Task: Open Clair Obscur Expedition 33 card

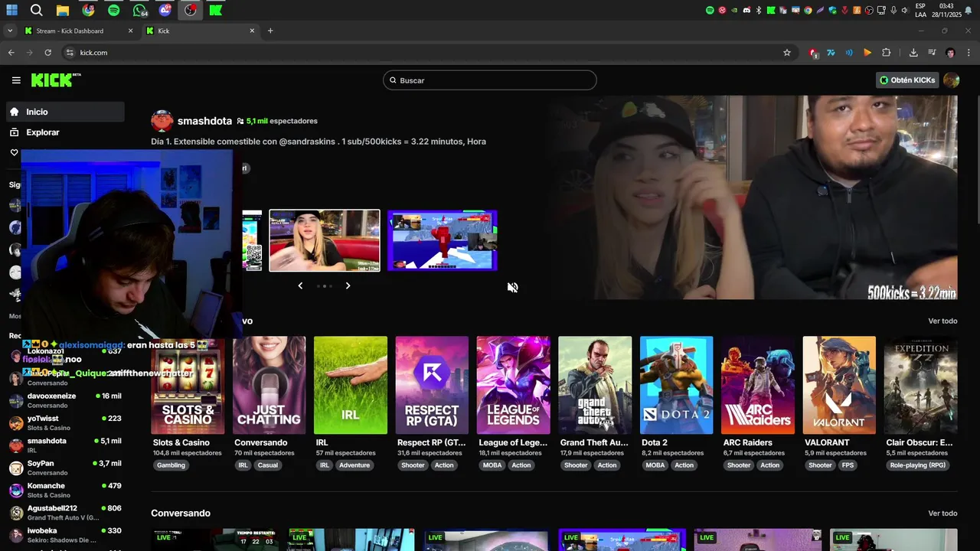Action: (x=921, y=385)
